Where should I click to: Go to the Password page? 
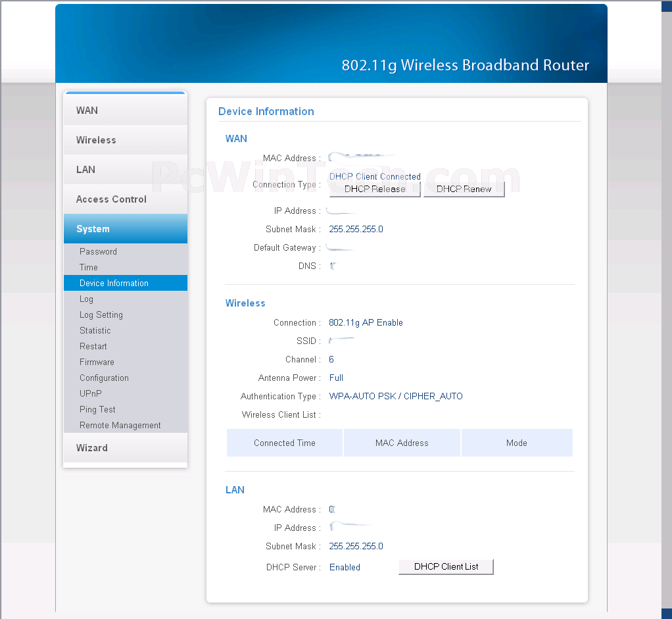click(x=98, y=252)
